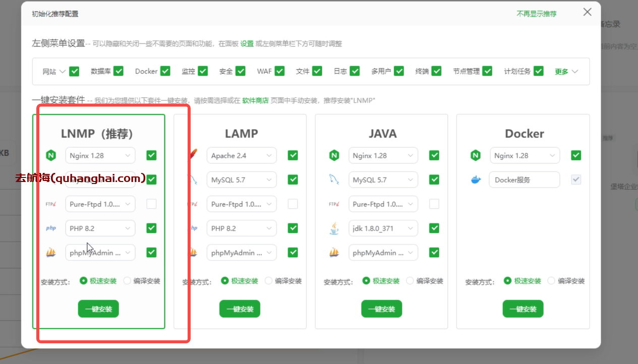Enable Pure-Ftpd checkbox in LNMP panel
Viewport: 638px width, 364px height.
coord(151,204)
